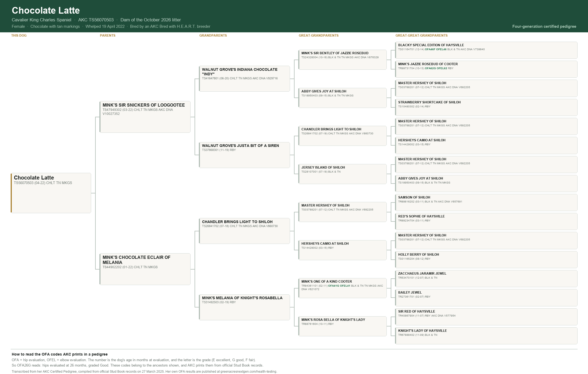This screenshot has width=588, height=374.
Task: Click MINK'S JAZZIE ROSEBUD OF COOTER entry
Action: (x=486, y=69)
